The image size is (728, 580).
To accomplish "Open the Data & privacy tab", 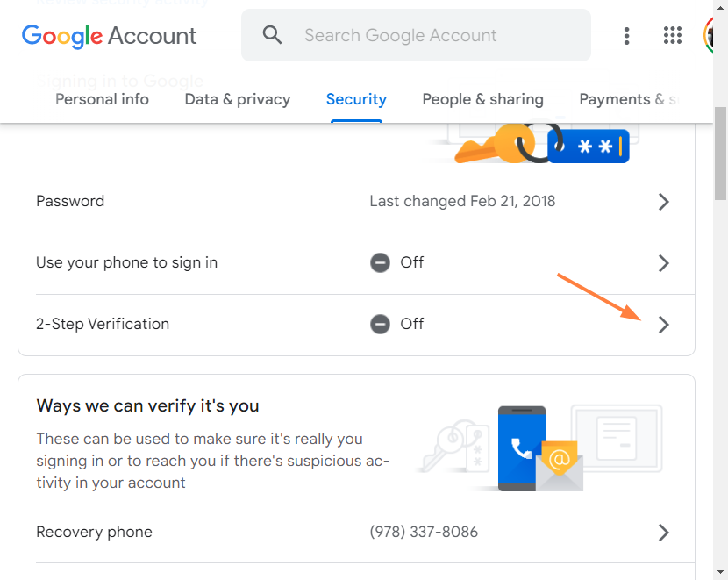I will pos(237,99).
